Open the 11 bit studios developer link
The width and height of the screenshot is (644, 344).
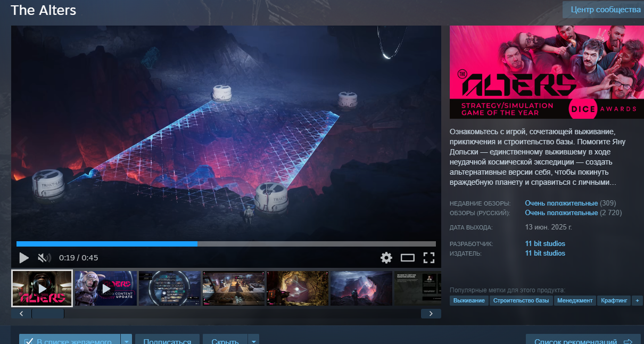pyautogui.click(x=545, y=244)
